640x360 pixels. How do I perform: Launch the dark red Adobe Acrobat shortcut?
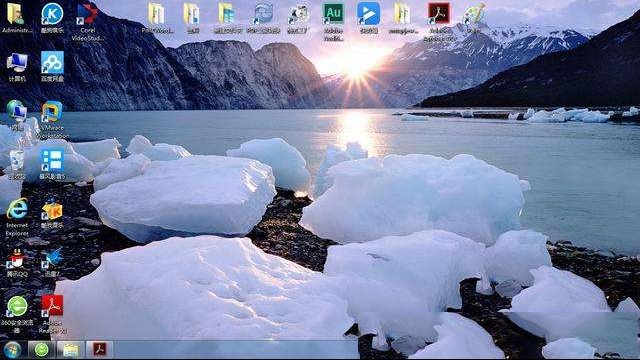coord(439,22)
